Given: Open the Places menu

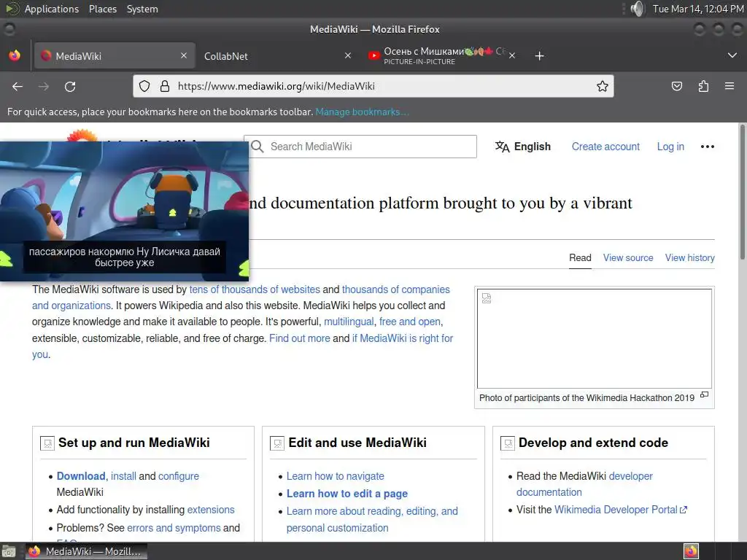Looking at the screenshot, I should click(x=103, y=9).
